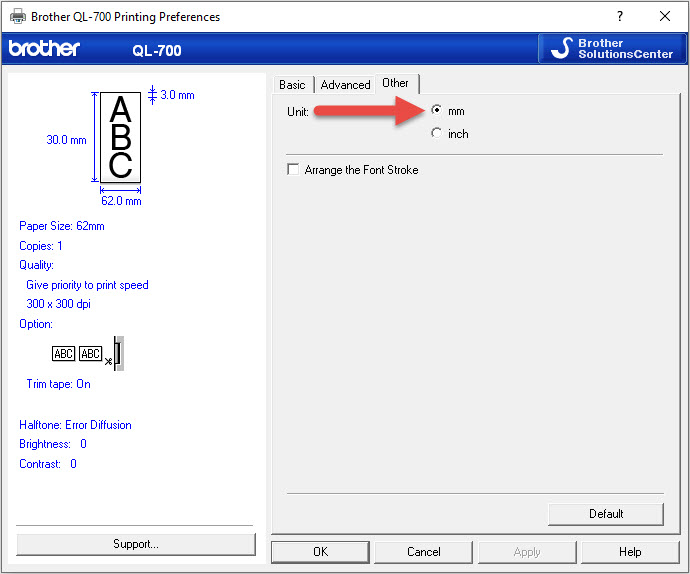The image size is (690, 574).
Task: Click the trim tape cutter option icon
Action: pos(88,354)
